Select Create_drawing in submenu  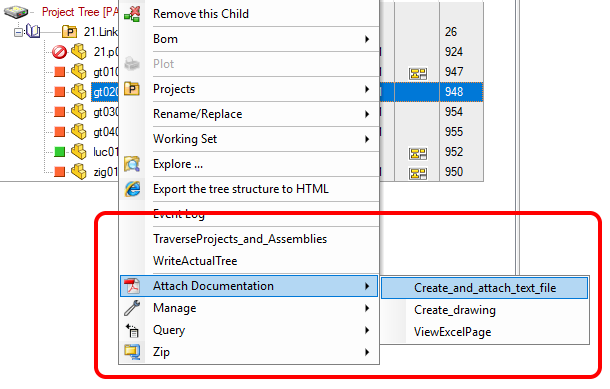[x=484, y=310]
